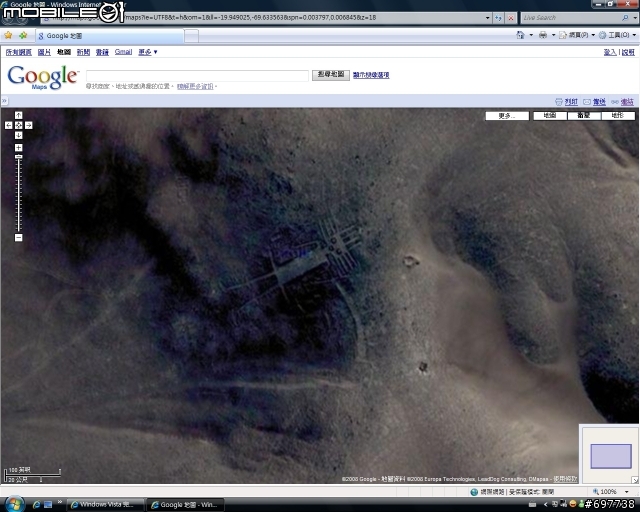Image resolution: width=640 pixels, height=512 pixels.
Task: Open the 書籤 link in Google bar
Action: pyautogui.click(x=102, y=52)
